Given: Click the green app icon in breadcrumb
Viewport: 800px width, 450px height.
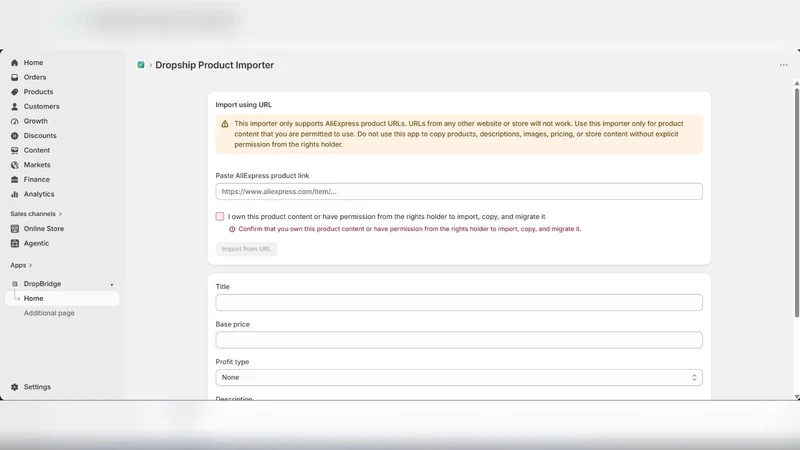Looking at the screenshot, I should 141,65.
